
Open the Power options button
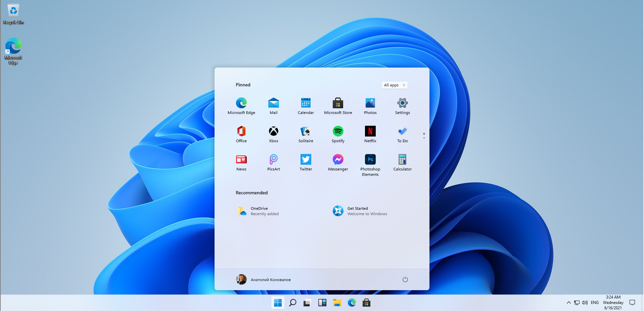click(x=405, y=279)
